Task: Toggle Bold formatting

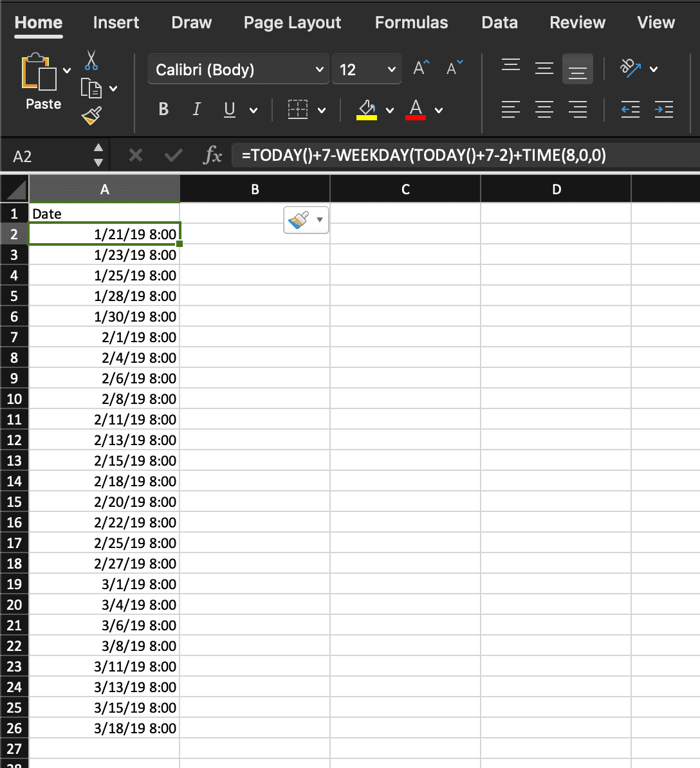Action: click(x=163, y=109)
